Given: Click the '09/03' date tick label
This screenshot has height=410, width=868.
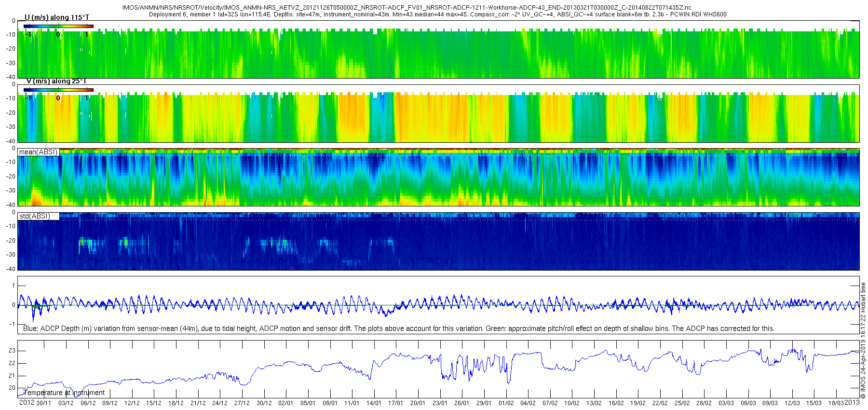Looking at the screenshot, I should pos(770,403).
